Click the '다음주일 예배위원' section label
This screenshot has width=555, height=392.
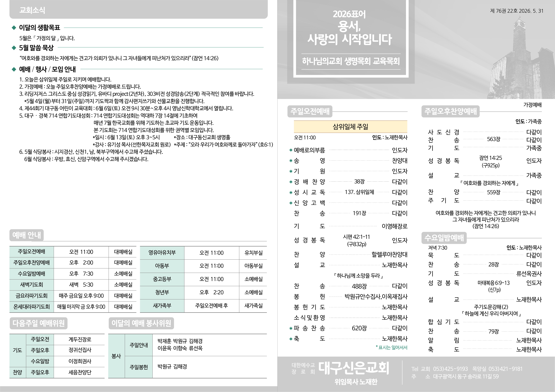[39, 323]
